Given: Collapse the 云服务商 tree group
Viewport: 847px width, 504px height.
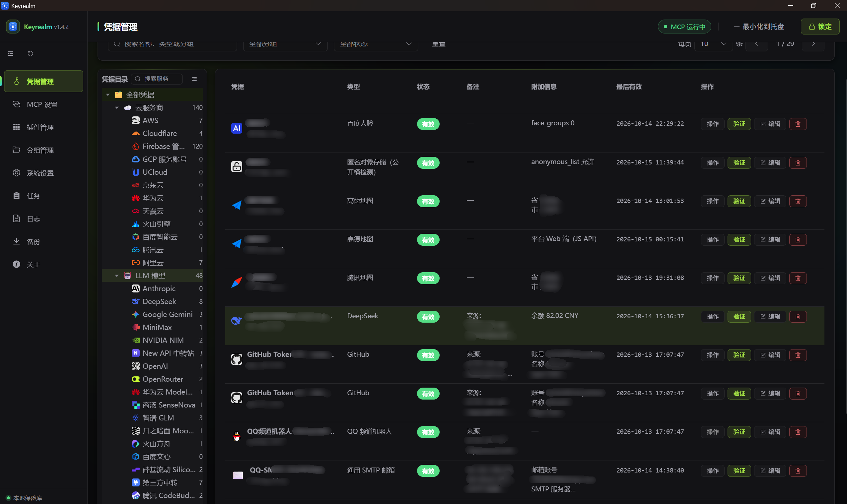Looking at the screenshot, I should (x=116, y=107).
